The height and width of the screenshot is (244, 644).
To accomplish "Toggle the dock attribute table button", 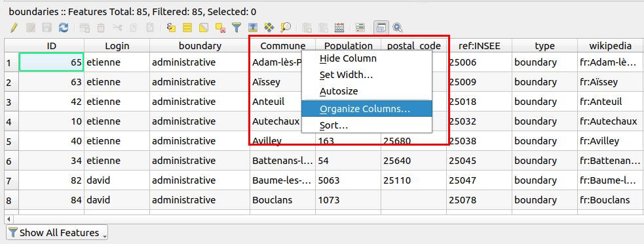I will click(x=381, y=28).
